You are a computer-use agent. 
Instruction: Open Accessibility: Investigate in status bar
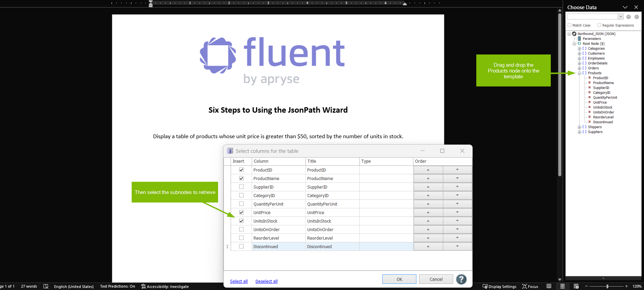pos(165,286)
